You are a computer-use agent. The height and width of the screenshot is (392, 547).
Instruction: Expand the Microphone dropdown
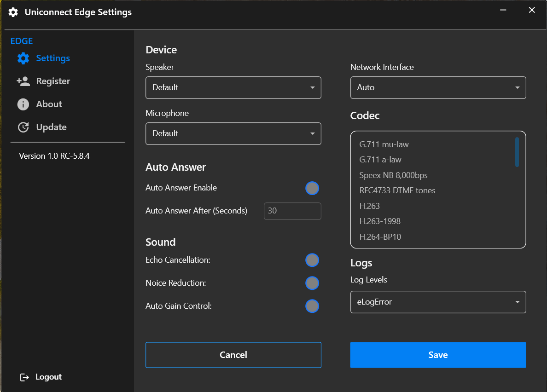tap(233, 133)
